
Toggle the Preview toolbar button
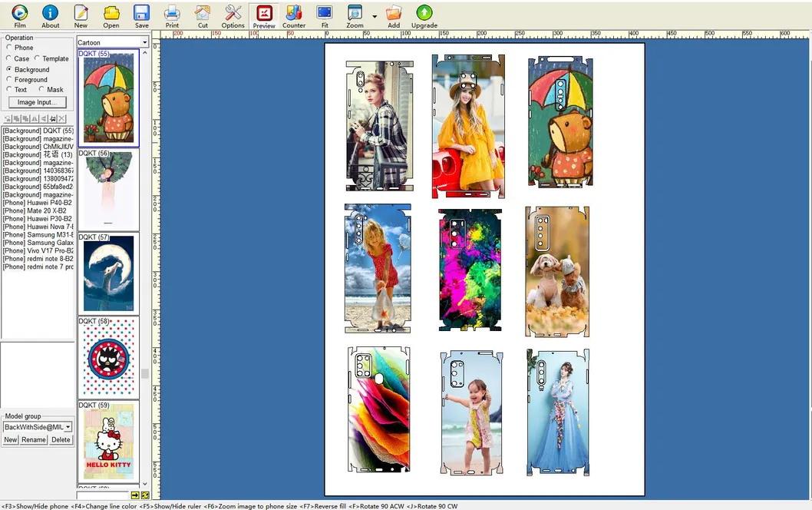pos(264,14)
